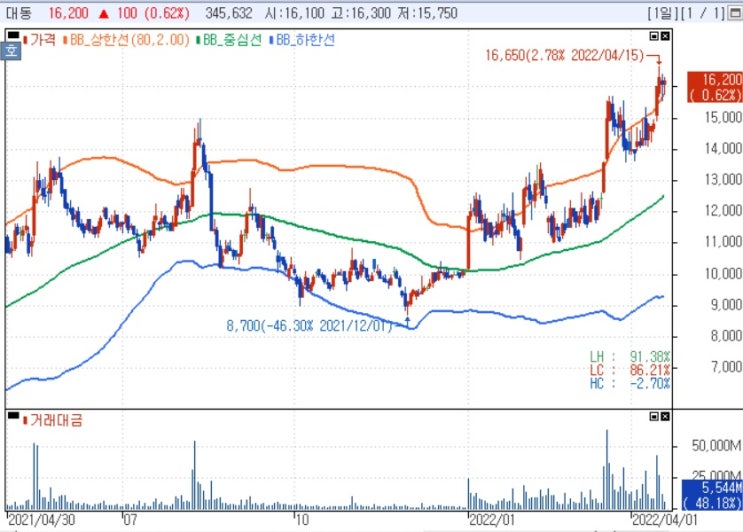Select the 가격 legend label
743x532 pixels.
click(x=43, y=40)
